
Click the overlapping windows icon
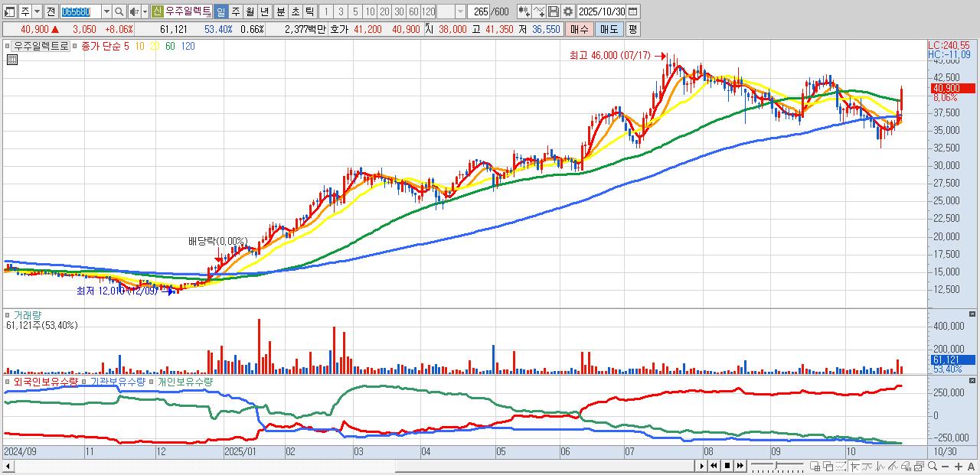[x=828, y=466]
